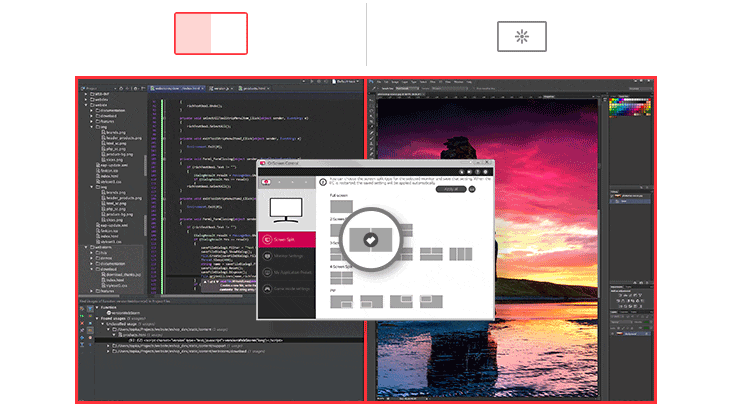732x411 pixels.
Task: Select the magnified 2-screen split layout
Action: (370, 241)
